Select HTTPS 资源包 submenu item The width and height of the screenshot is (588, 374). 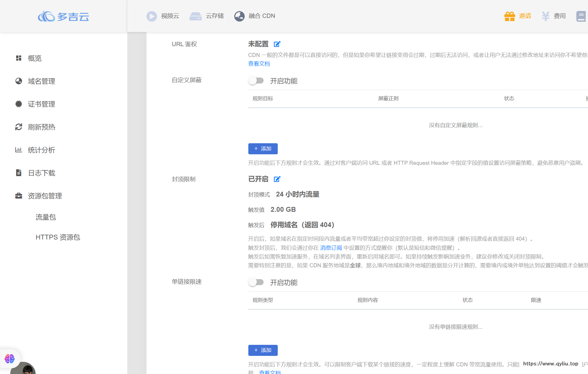[58, 237]
